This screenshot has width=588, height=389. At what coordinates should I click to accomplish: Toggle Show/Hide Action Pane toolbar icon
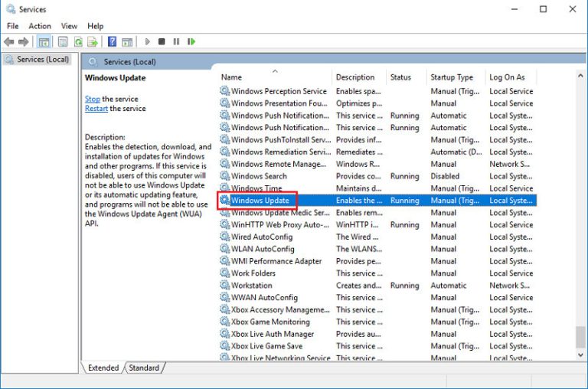point(127,41)
